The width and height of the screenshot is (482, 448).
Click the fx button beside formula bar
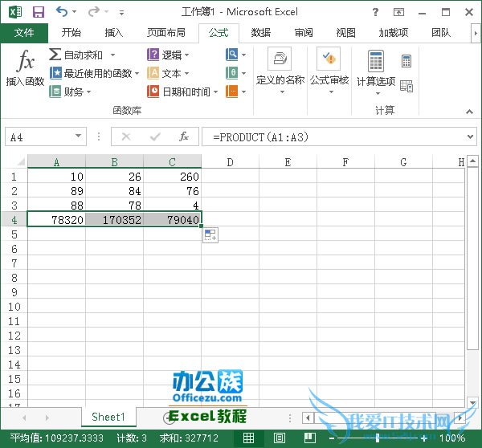coord(184,136)
